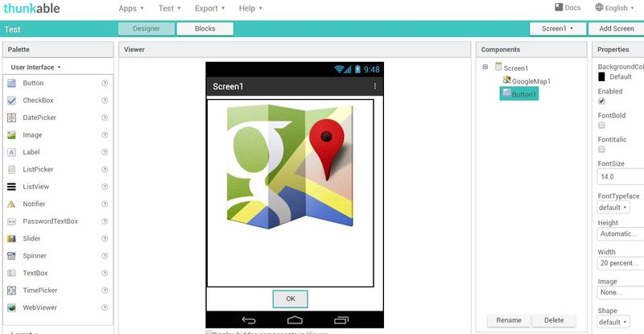Open help for the Notifier component
The image size is (644, 334).
tap(105, 204)
